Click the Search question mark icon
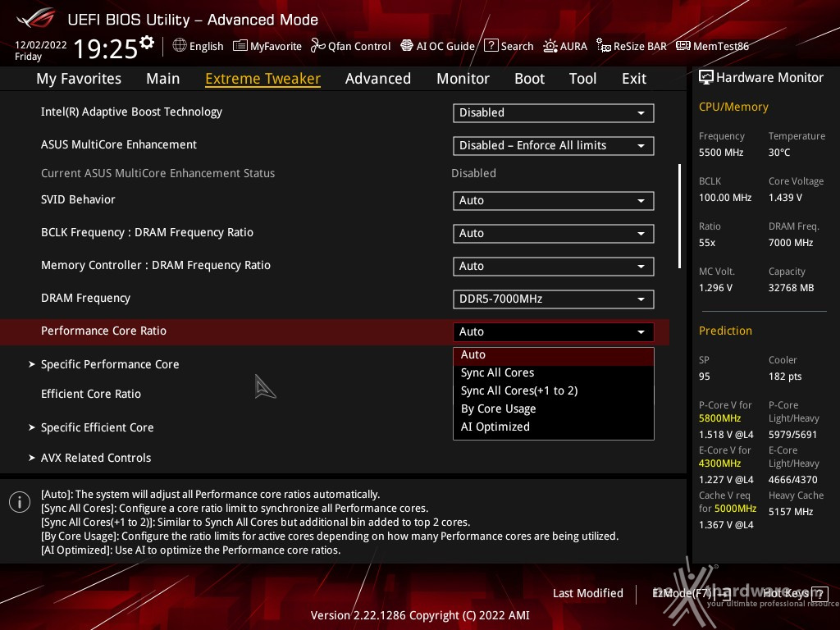Viewport: 840px width, 630px height. coord(491,46)
